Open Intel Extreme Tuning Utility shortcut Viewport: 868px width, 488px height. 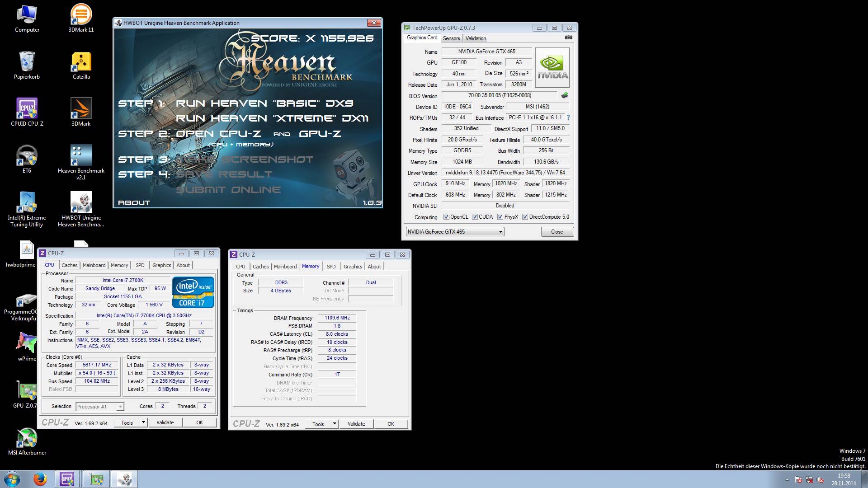pos(27,210)
